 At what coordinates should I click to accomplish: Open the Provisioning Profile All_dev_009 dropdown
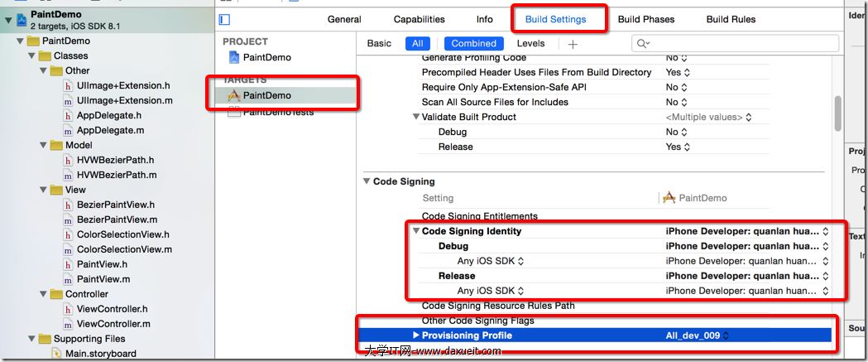click(x=698, y=335)
